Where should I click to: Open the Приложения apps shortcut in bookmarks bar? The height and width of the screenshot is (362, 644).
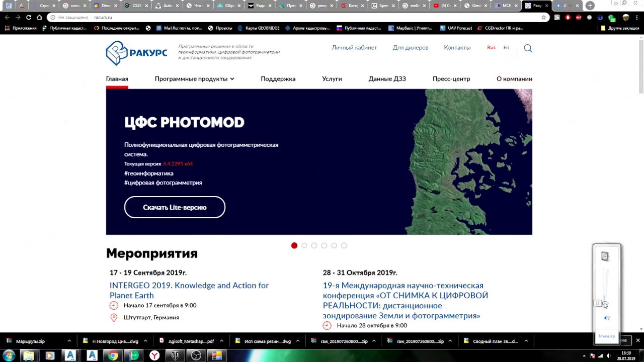click(20, 28)
